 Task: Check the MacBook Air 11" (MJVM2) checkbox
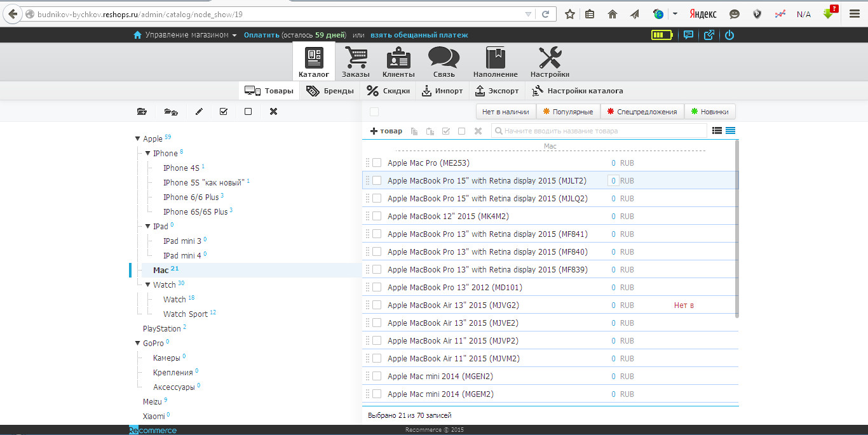coord(377,359)
